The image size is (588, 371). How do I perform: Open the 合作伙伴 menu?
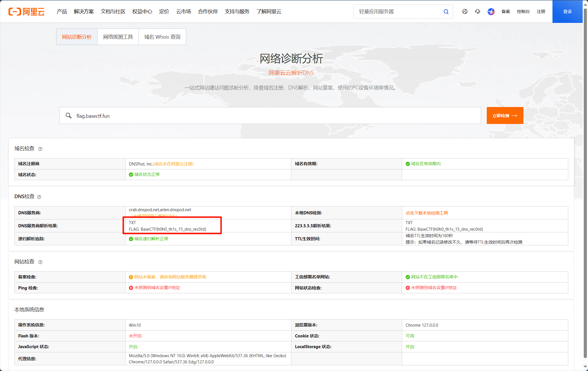[208, 12]
